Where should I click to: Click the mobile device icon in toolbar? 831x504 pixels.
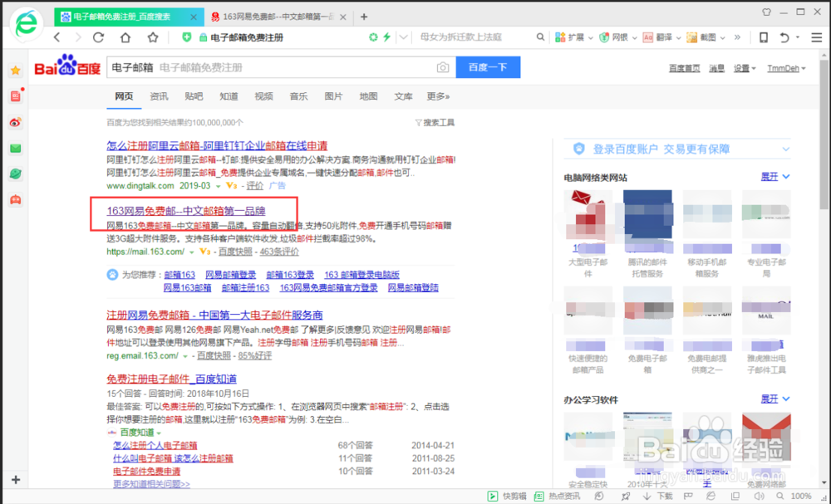point(764,37)
